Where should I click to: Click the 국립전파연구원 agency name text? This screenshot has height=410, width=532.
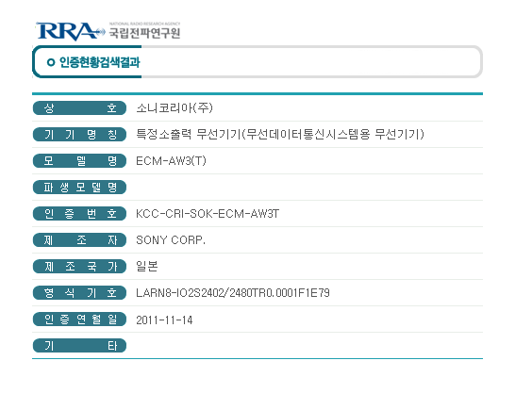(144, 33)
